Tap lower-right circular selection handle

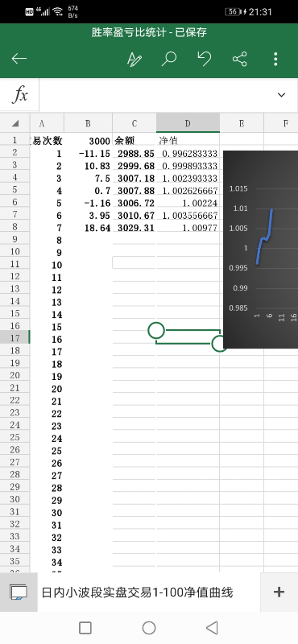(220, 344)
